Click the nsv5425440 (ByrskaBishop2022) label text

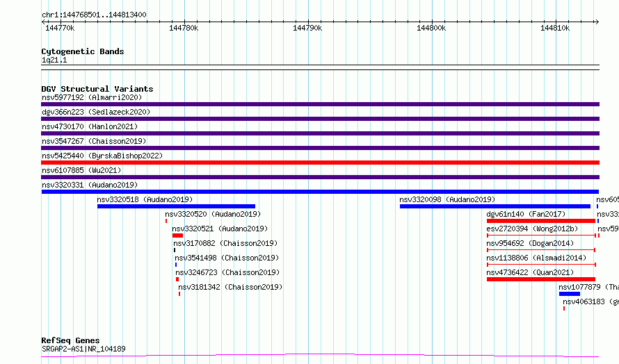point(102,156)
